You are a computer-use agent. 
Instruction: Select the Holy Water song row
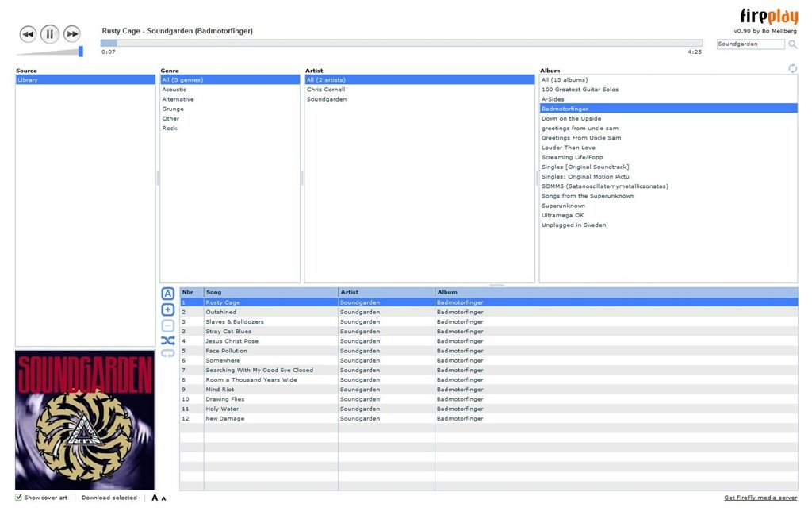[488, 409]
